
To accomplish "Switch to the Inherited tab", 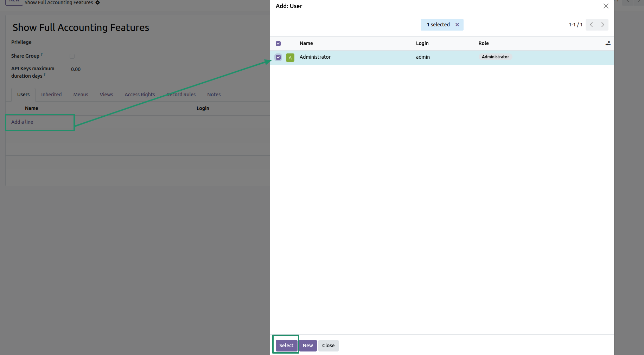I will tap(51, 95).
